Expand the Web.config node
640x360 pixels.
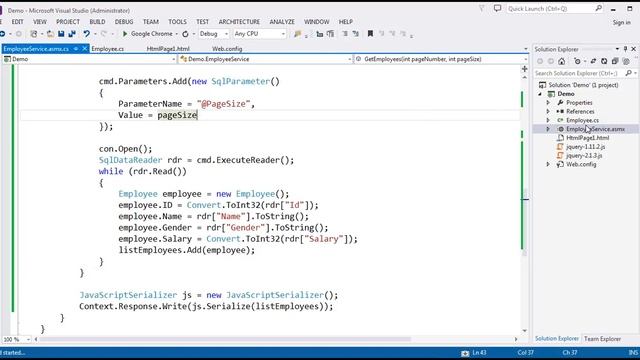pyautogui.click(x=548, y=164)
